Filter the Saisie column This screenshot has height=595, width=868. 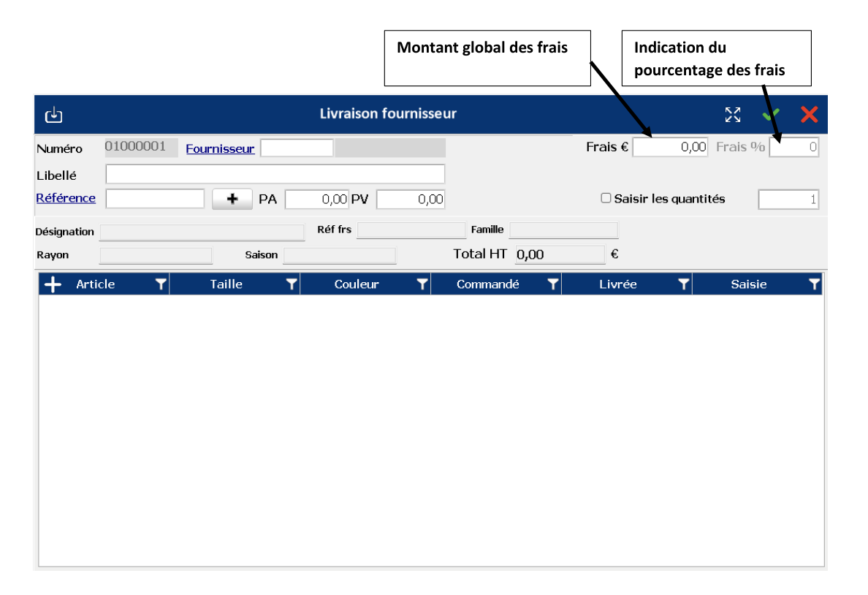814,284
